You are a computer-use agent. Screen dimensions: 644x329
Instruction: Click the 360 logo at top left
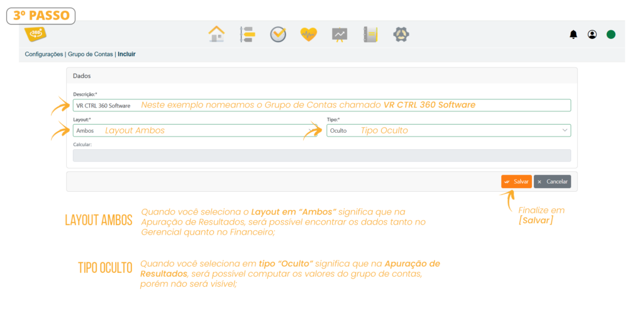point(35,34)
